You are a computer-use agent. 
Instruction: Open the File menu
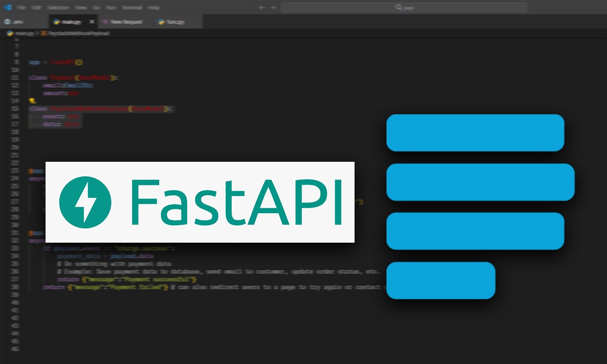(x=20, y=7)
